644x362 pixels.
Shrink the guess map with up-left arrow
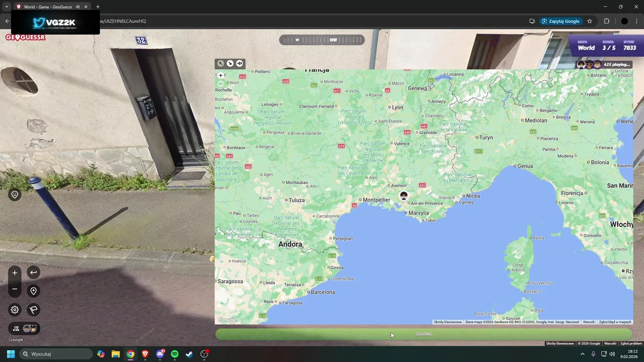coord(220,63)
